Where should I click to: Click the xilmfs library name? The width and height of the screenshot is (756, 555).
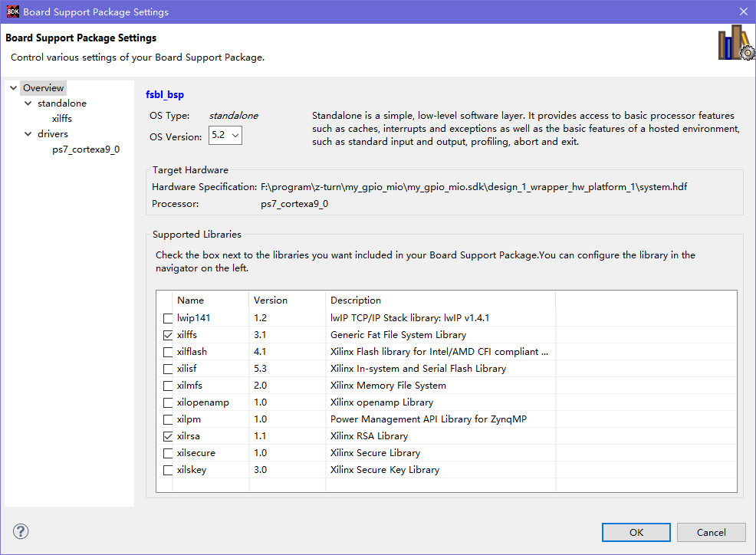point(189,386)
